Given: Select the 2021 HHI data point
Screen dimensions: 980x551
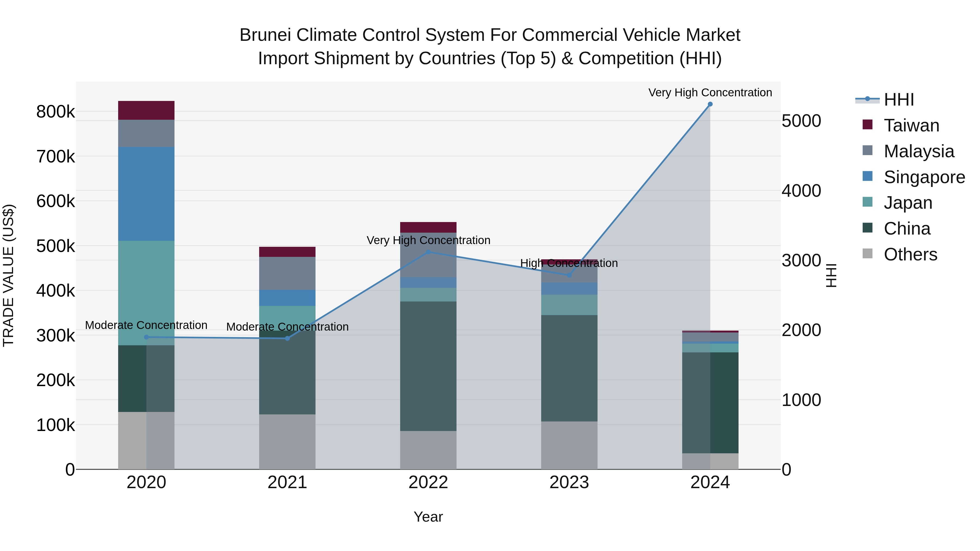Looking at the screenshot, I should tap(287, 338).
